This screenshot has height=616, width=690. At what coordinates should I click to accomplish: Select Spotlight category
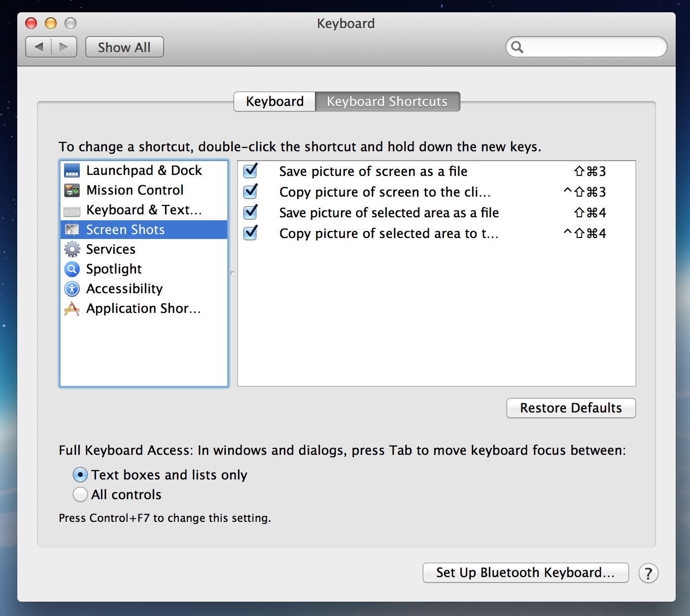[x=144, y=269]
